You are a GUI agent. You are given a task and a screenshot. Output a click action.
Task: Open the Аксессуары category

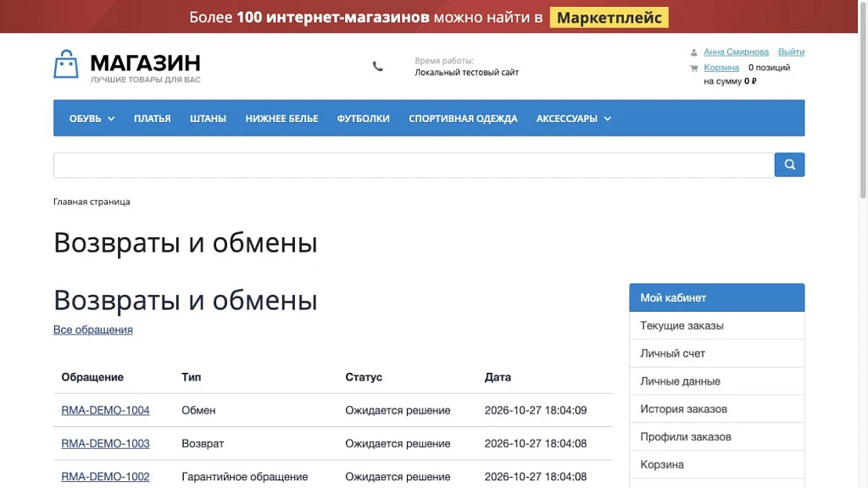[x=567, y=119]
